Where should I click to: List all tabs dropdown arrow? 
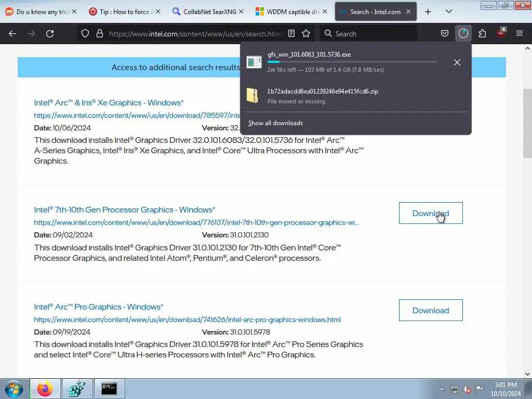[x=449, y=11]
